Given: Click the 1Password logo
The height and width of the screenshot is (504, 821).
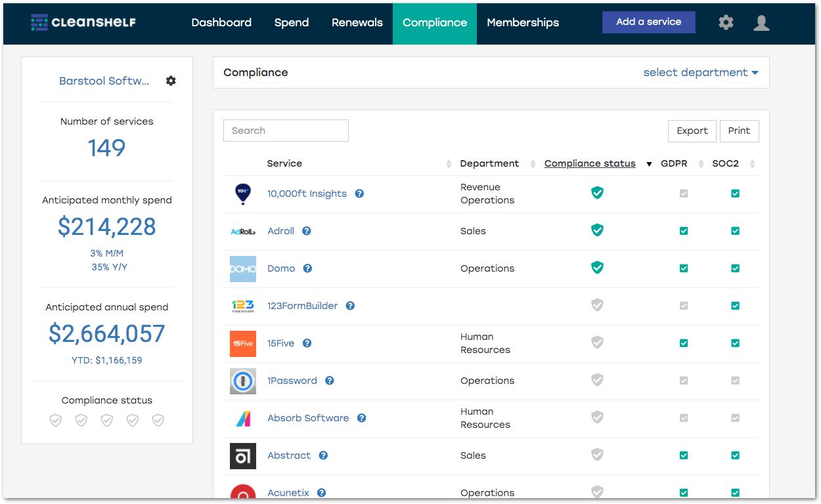Looking at the screenshot, I should (243, 381).
